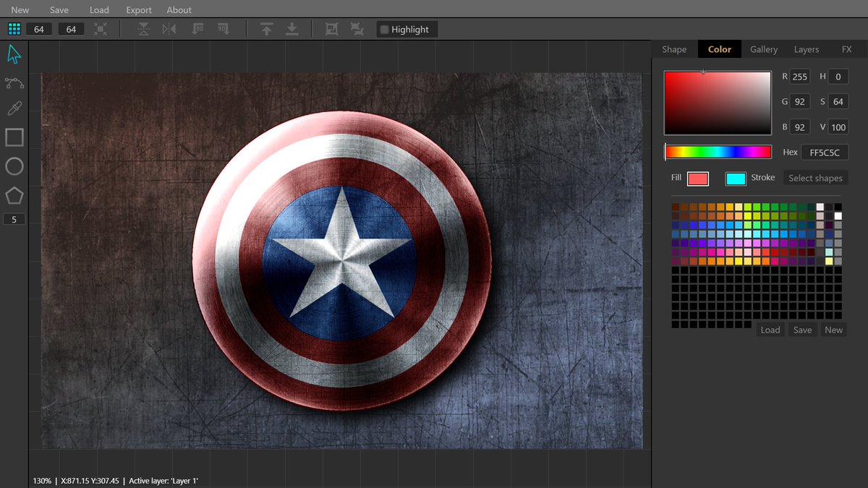Flip the selection horizontally
The width and height of the screenshot is (868, 488).
click(x=169, y=29)
